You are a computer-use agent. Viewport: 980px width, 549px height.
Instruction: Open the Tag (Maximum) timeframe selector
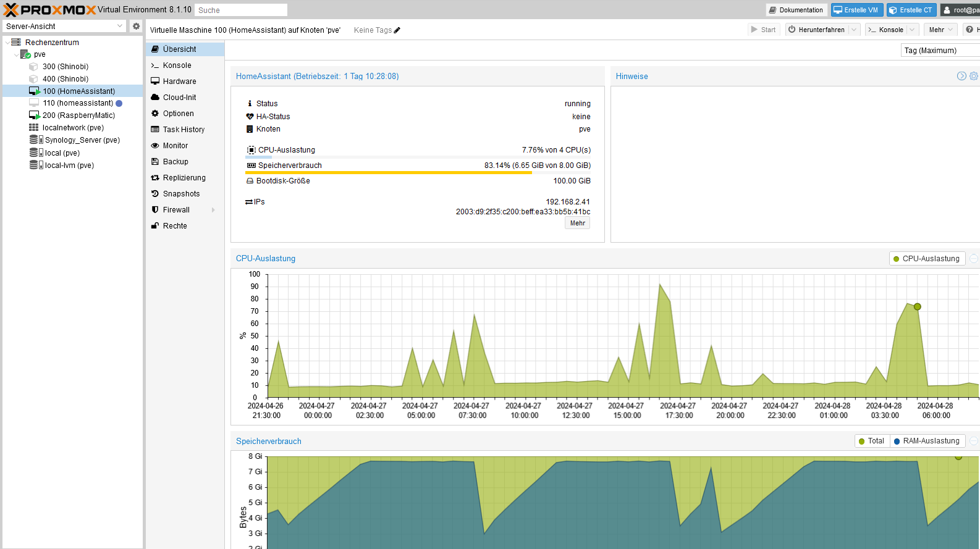point(940,51)
